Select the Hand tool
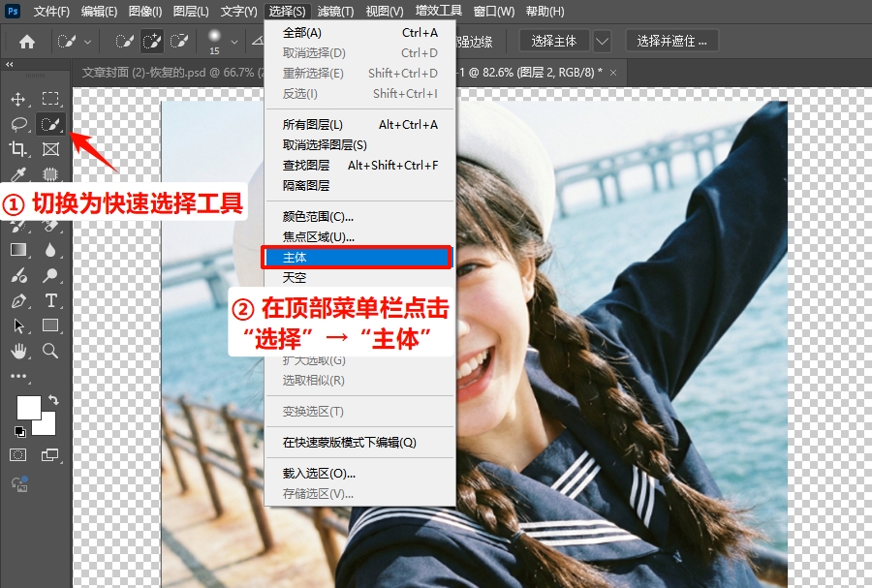The height and width of the screenshot is (588, 872). (19, 352)
